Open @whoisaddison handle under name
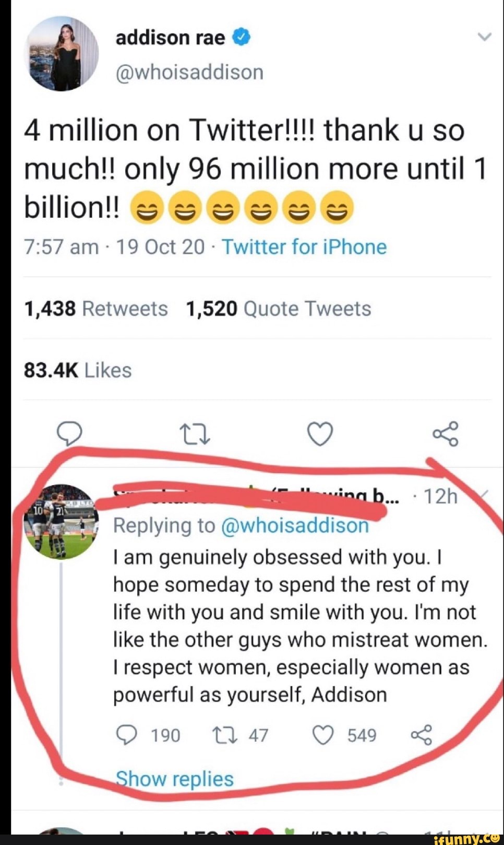 (x=189, y=72)
